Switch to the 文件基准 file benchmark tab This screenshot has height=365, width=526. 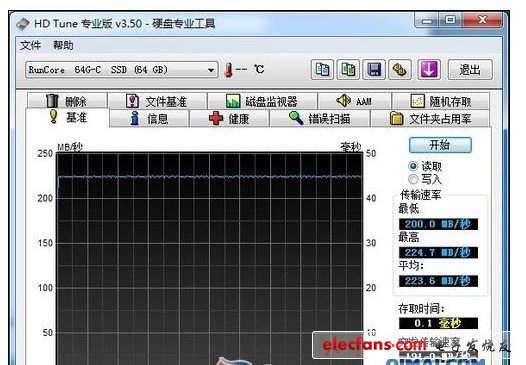(x=157, y=101)
